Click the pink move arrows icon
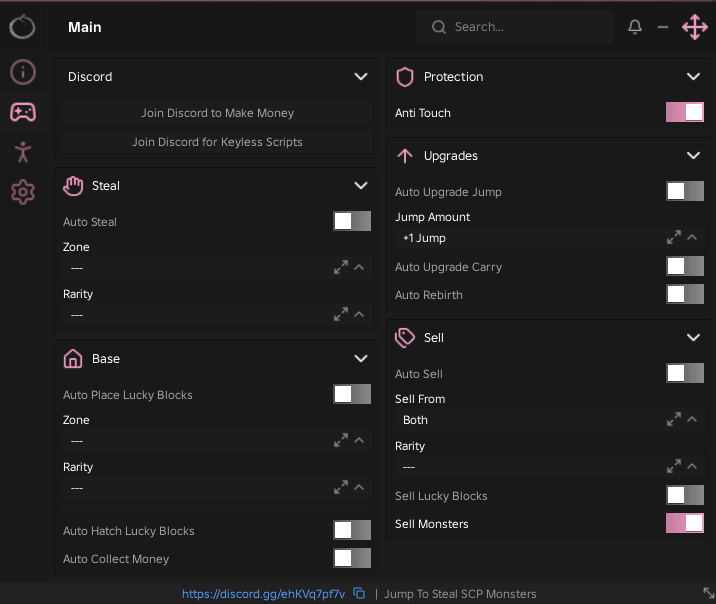Viewport: 716px width, 604px height. 695,27
